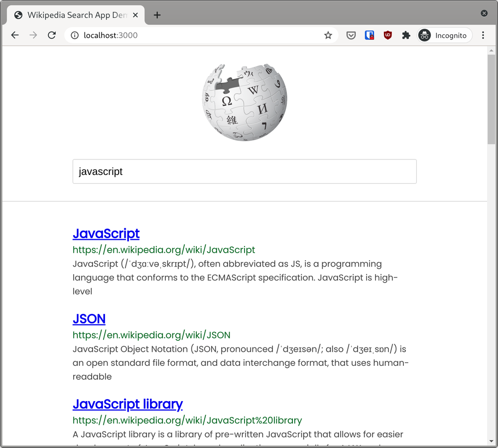Screen dimensions: 498x448
Task: Click the search field containing javascript
Action: pos(245,171)
